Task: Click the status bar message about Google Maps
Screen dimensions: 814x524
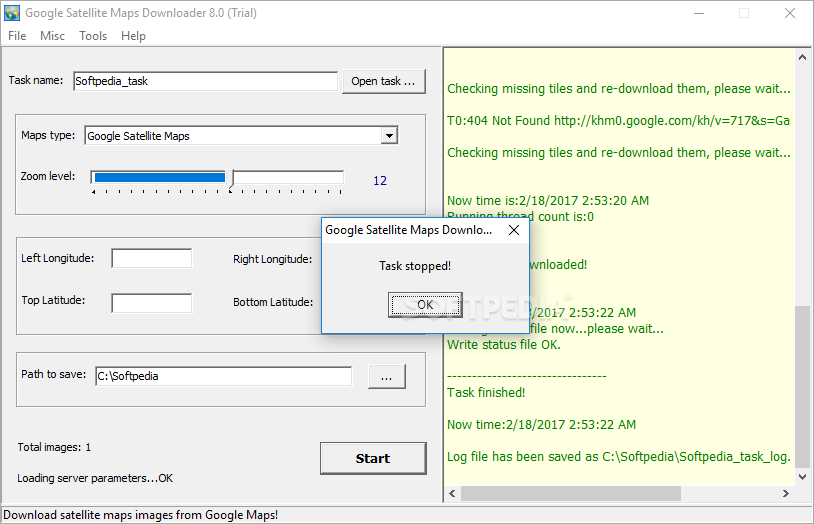Action: (x=141, y=515)
